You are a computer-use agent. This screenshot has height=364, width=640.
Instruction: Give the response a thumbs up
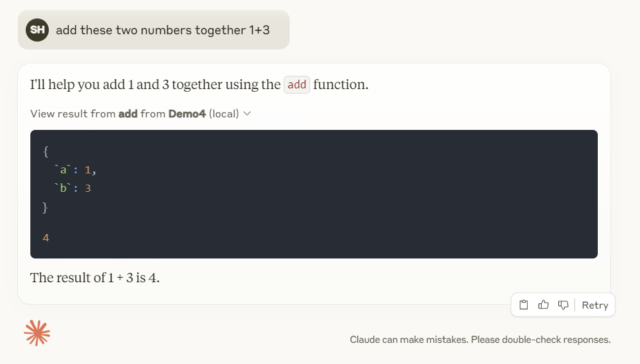(x=543, y=305)
